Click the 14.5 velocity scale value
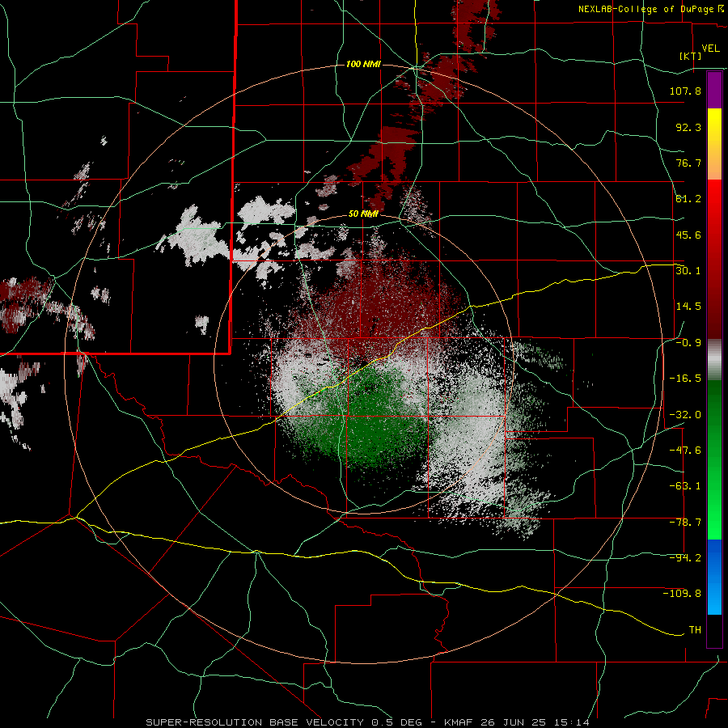This screenshot has height=728, width=728. pyautogui.click(x=688, y=307)
